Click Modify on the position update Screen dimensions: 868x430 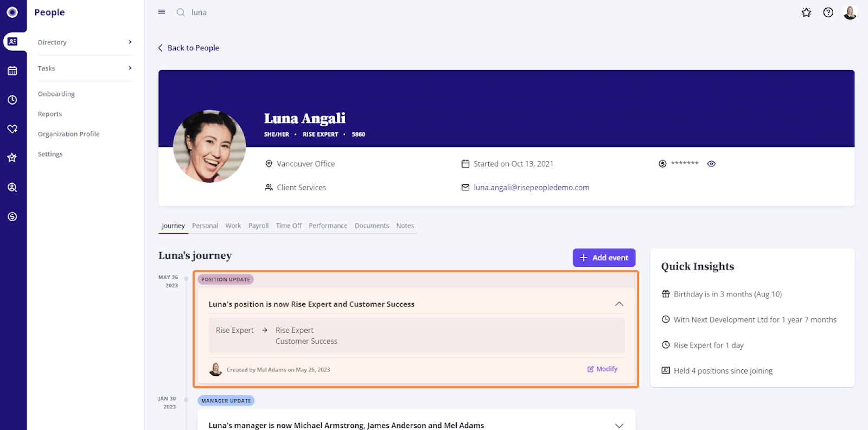click(602, 369)
